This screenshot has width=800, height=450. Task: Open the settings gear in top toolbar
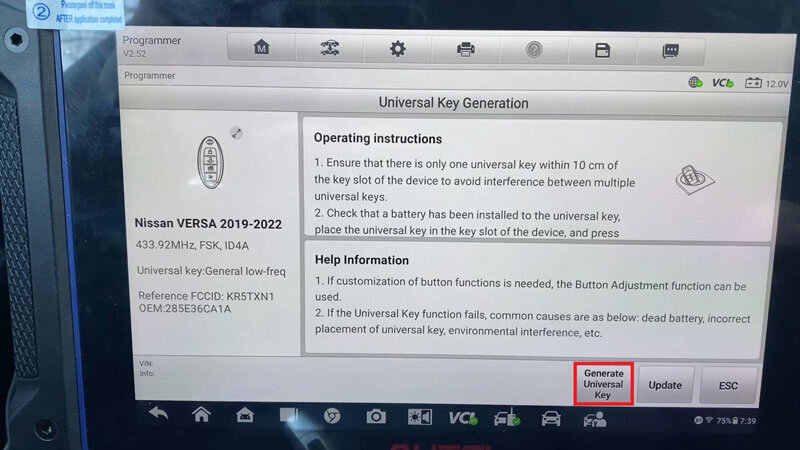click(397, 49)
